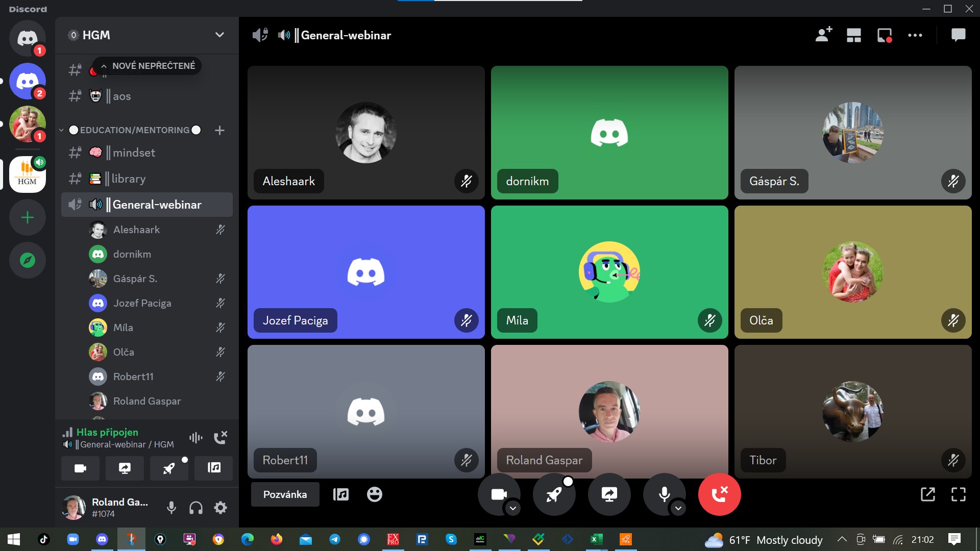Select General-webinar voice channel in sidebar

click(147, 205)
